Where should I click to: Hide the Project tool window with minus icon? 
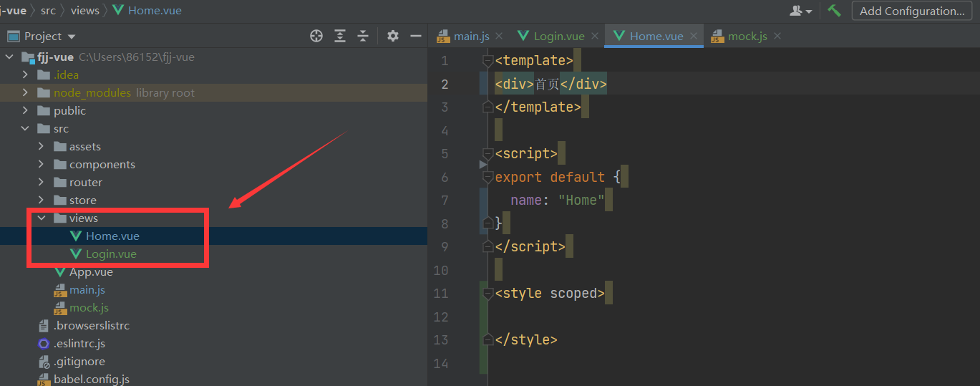[x=416, y=36]
